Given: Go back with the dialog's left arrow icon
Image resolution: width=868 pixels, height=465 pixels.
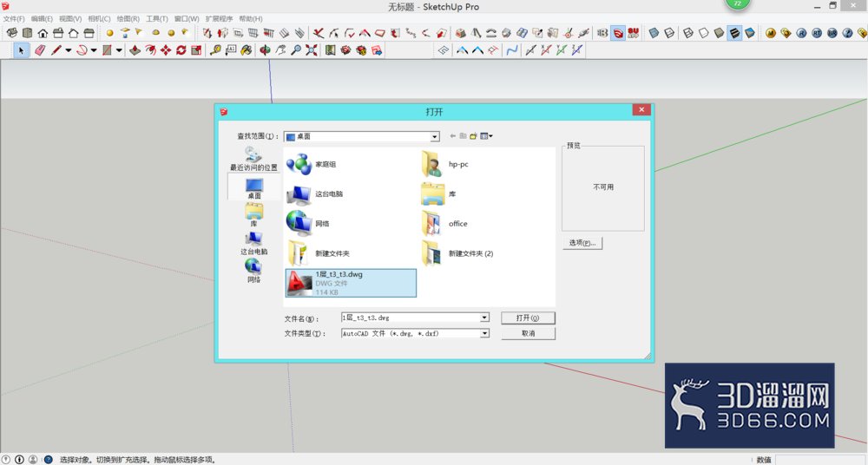Looking at the screenshot, I should [x=453, y=136].
